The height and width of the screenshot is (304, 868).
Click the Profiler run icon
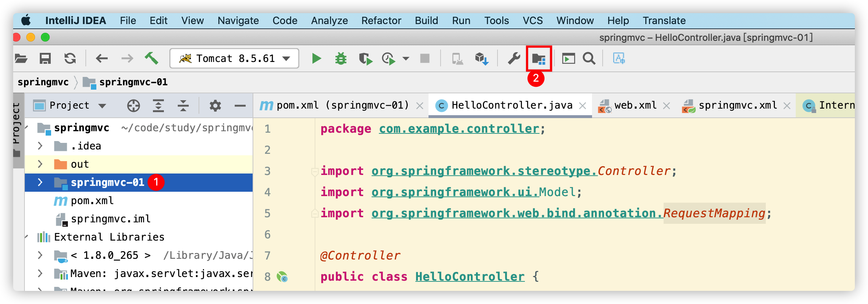[x=389, y=58]
